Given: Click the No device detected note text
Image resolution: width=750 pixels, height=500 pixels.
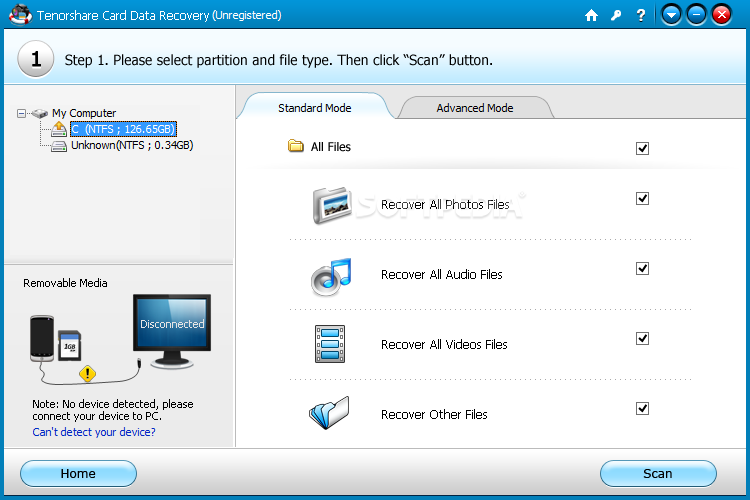Looking at the screenshot, I should pyautogui.click(x=112, y=410).
